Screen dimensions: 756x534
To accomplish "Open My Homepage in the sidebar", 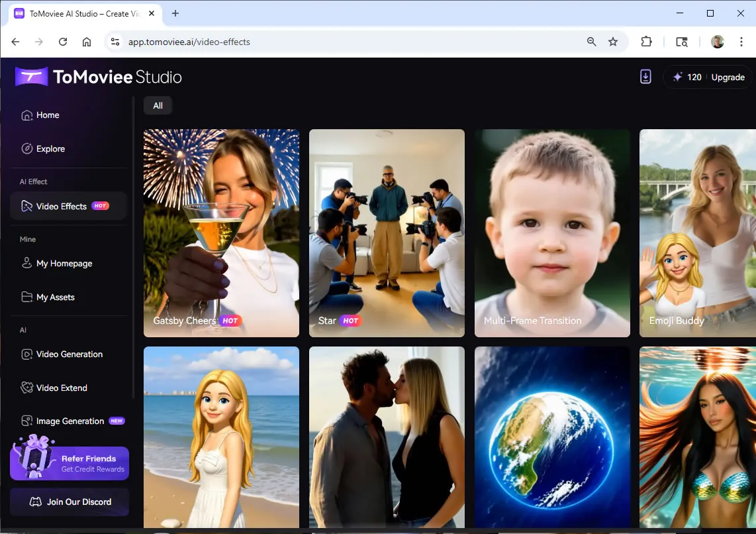I will (x=68, y=264).
